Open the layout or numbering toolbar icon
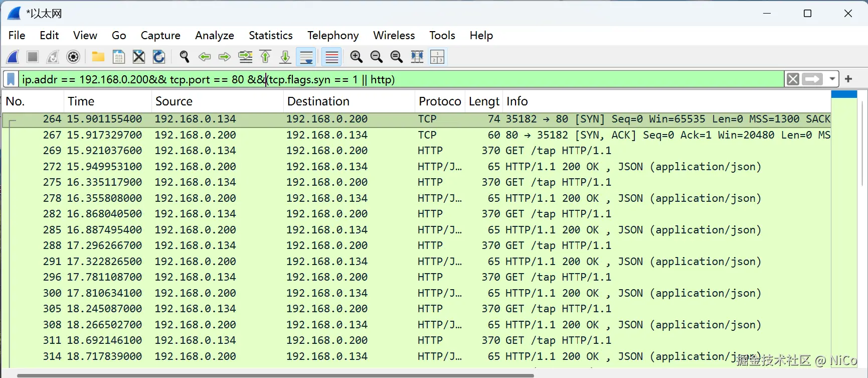The height and width of the screenshot is (378, 868). pos(437,57)
